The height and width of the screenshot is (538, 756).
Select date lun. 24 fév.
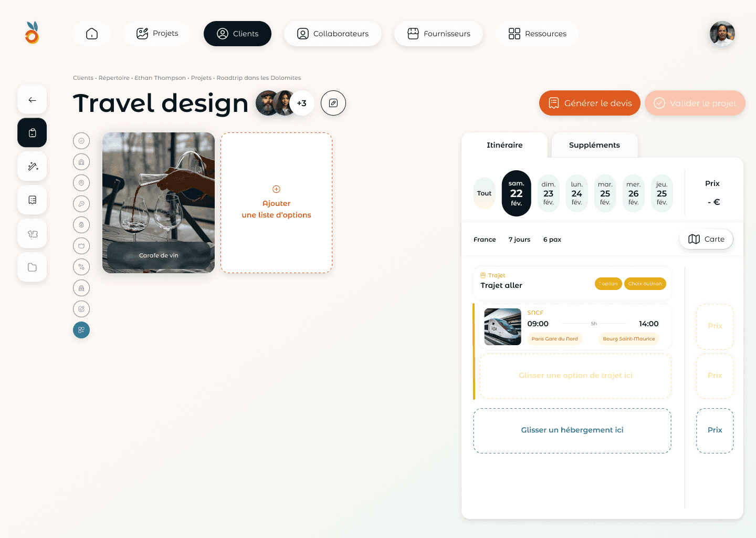tap(577, 193)
